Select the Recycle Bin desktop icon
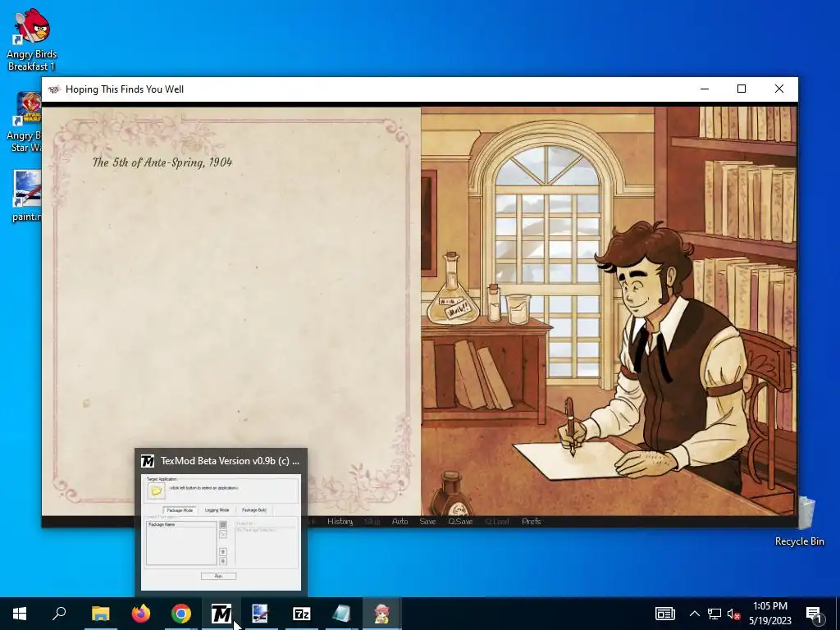 (x=799, y=521)
